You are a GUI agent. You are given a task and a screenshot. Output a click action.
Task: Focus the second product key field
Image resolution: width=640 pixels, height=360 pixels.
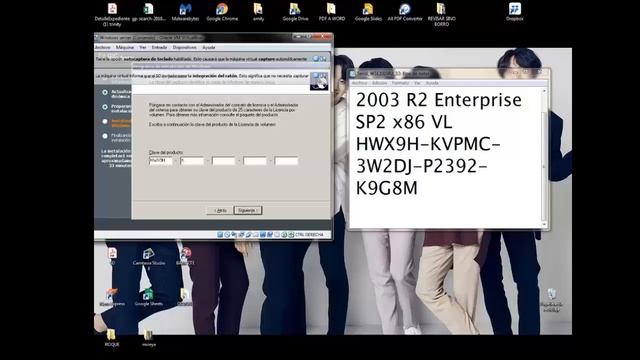pyautogui.click(x=192, y=160)
